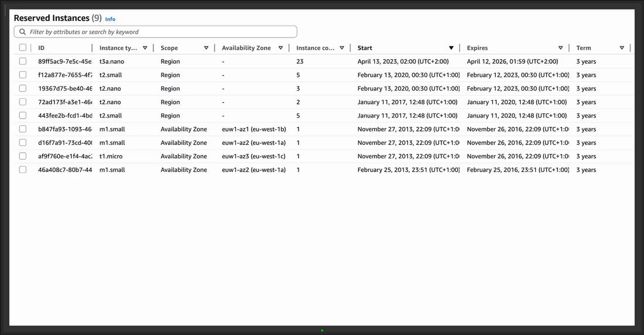Select checkbox for row 89ff5ac9-7e5c-45e

pyautogui.click(x=23, y=61)
